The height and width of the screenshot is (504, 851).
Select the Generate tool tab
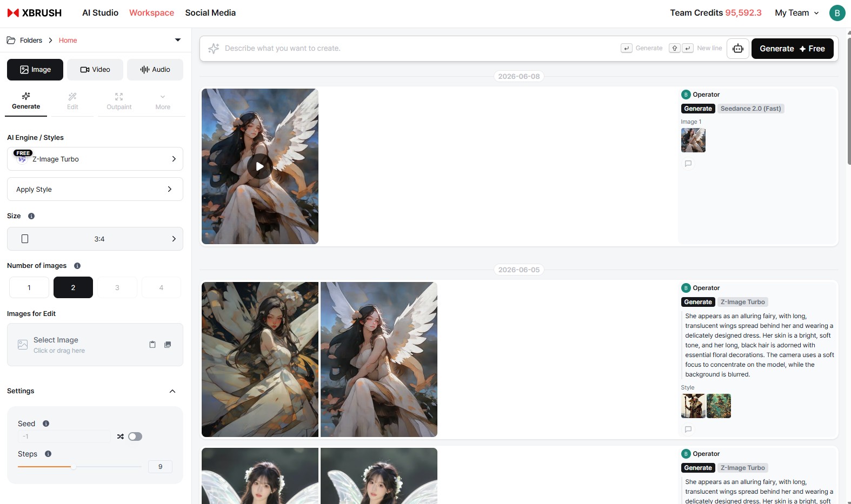pos(26,102)
